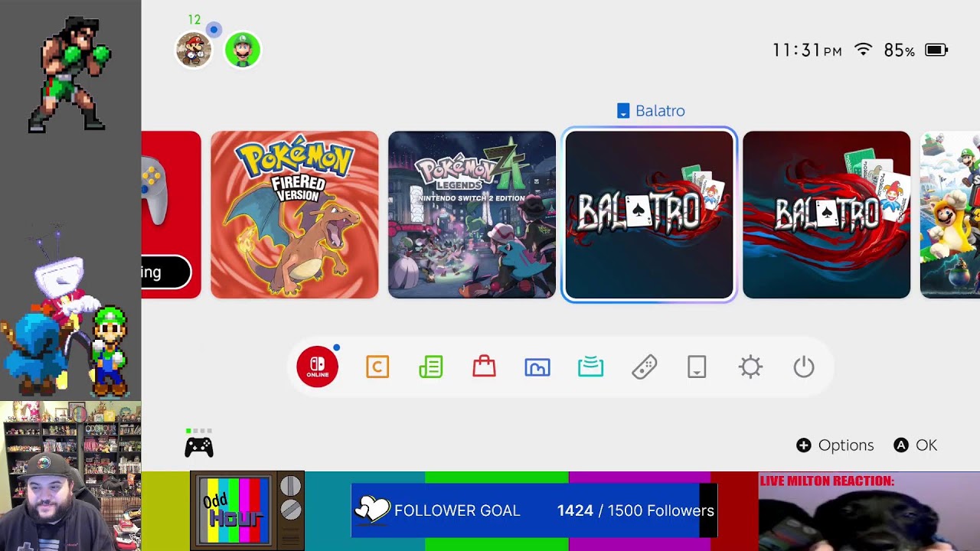Select the 85% battery percentage
The height and width of the screenshot is (551, 980).
900,51
